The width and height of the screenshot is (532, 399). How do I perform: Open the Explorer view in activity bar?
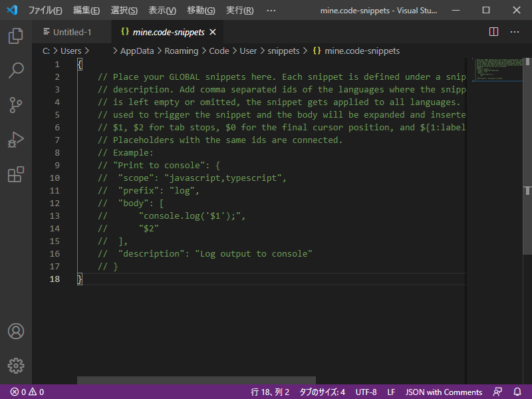[x=15, y=36]
